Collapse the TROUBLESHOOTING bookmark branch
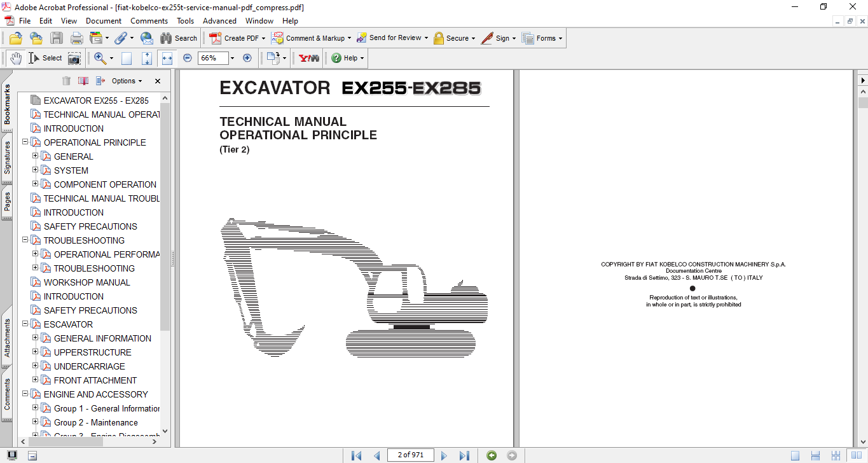 [25, 240]
